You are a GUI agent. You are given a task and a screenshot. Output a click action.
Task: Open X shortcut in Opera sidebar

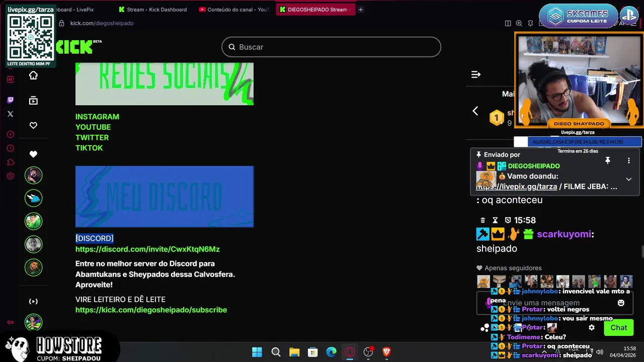10,114
